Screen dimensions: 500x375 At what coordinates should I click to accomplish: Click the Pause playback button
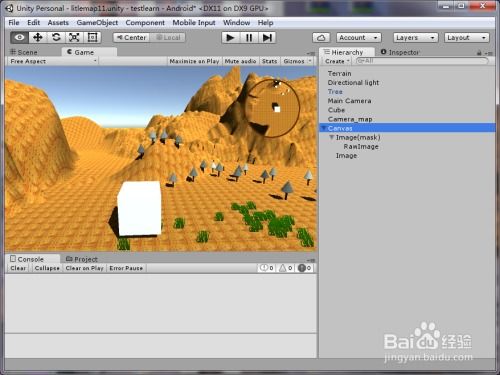(249, 38)
